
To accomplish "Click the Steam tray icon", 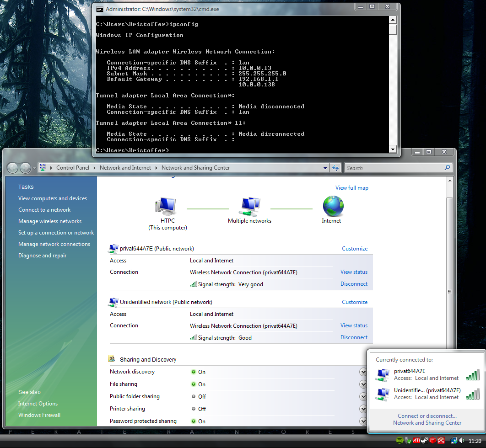I will (424, 441).
